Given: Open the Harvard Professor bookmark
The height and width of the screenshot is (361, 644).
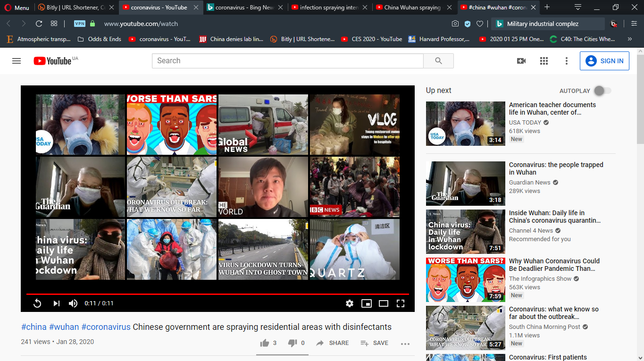Looking at the screenshot, I should coord(439,39).
